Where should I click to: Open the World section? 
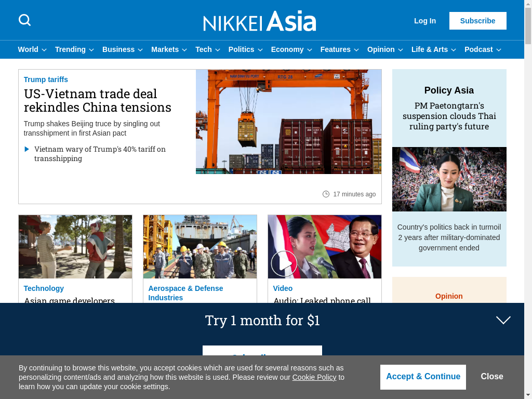[28, 49]
